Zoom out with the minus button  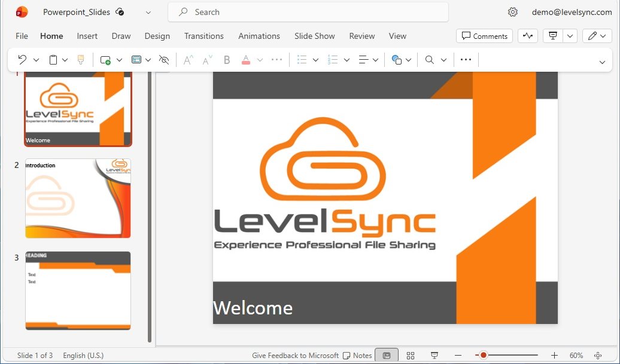click(458, 355)
